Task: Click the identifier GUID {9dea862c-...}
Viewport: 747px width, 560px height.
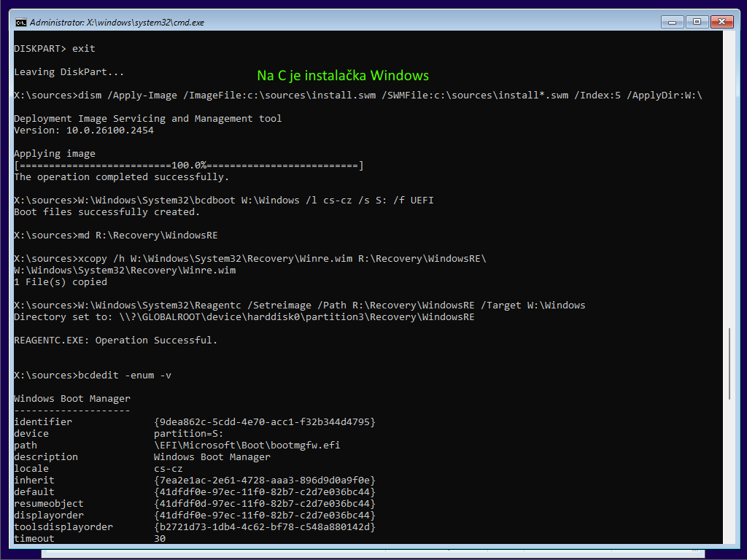Action: coord(265,422)
